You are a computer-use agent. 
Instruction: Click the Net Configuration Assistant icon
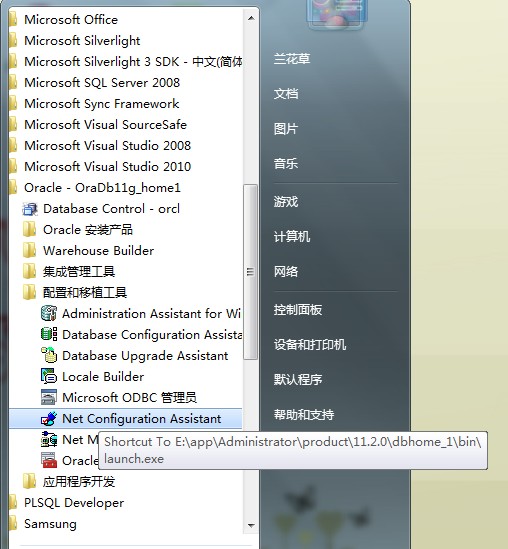click(x=49, y=418)
